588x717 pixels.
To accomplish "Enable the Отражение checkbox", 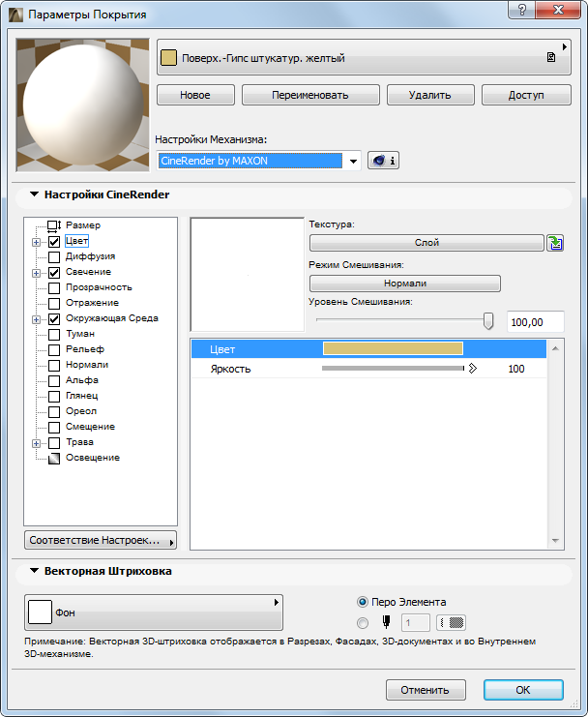I will [x=54, y=304].
